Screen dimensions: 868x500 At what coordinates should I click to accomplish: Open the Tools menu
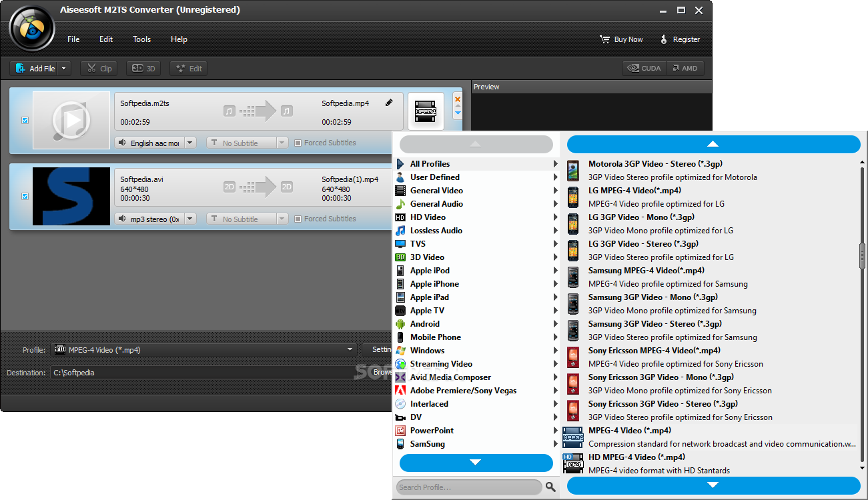click(x=141, y=39)
